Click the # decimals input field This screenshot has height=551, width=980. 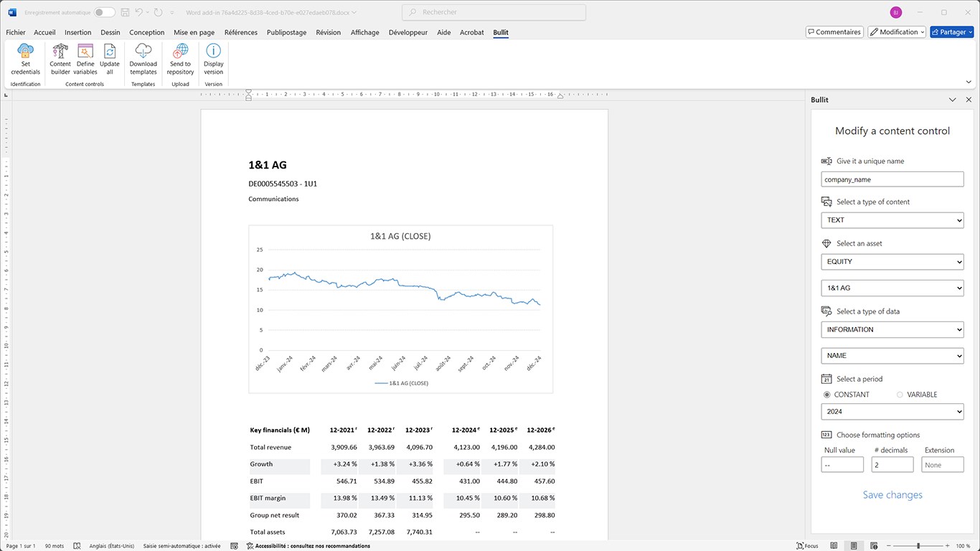coord(892,465)
